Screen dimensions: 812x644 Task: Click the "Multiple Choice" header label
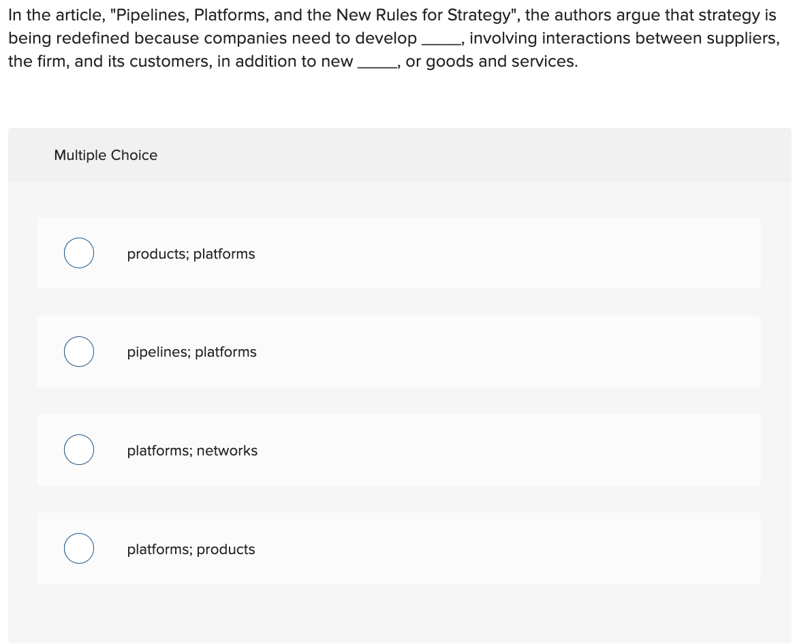click(106, 155)
